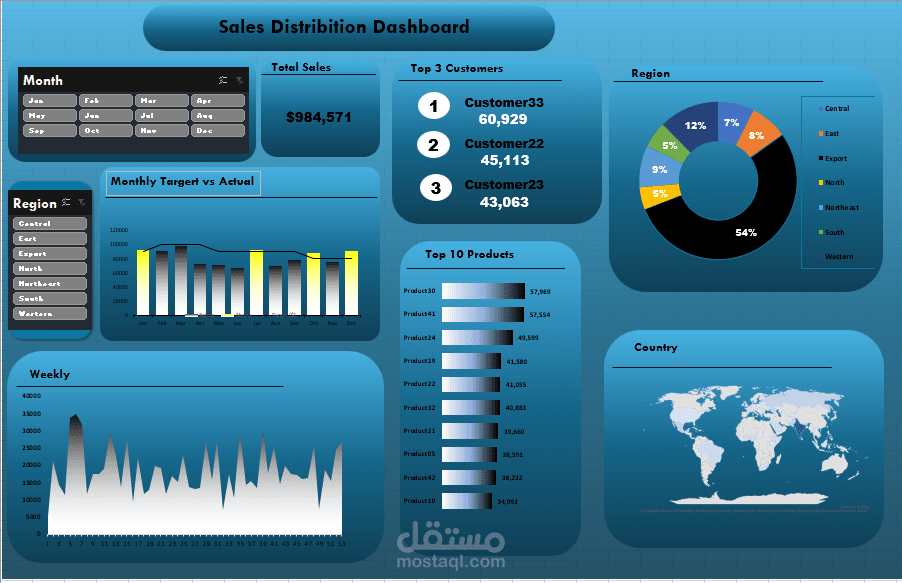Clear filter on the Region slicer
The height and width of the screenshot is (583, 902).
82,202
